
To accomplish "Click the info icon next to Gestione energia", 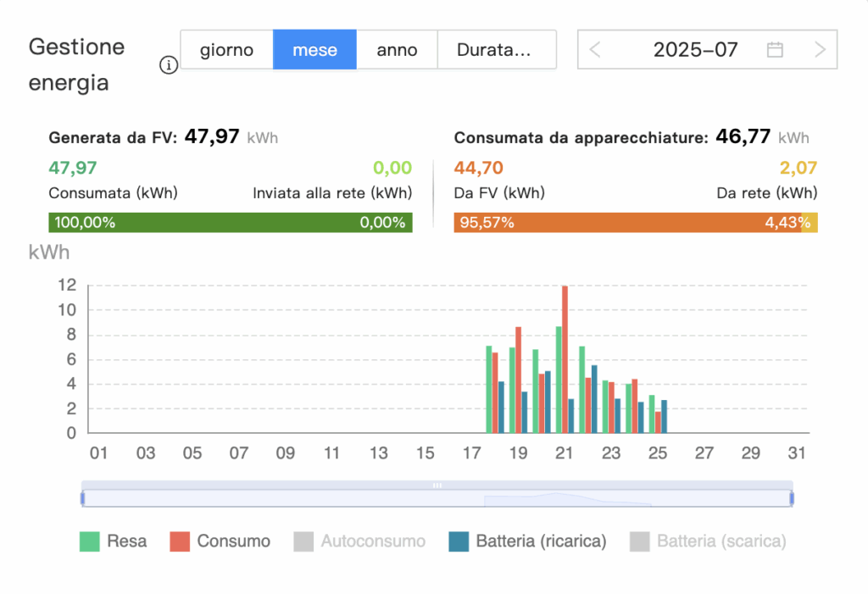I will pos(169,65).
